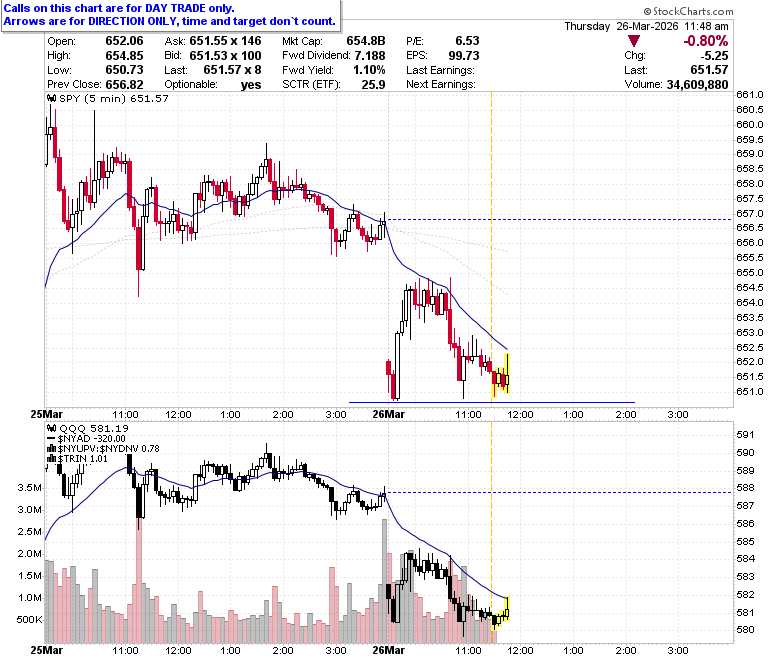Viewport: 780px width, 659px height.
Task: Click the EPS value 99.73
Action: tap(464, 55)
